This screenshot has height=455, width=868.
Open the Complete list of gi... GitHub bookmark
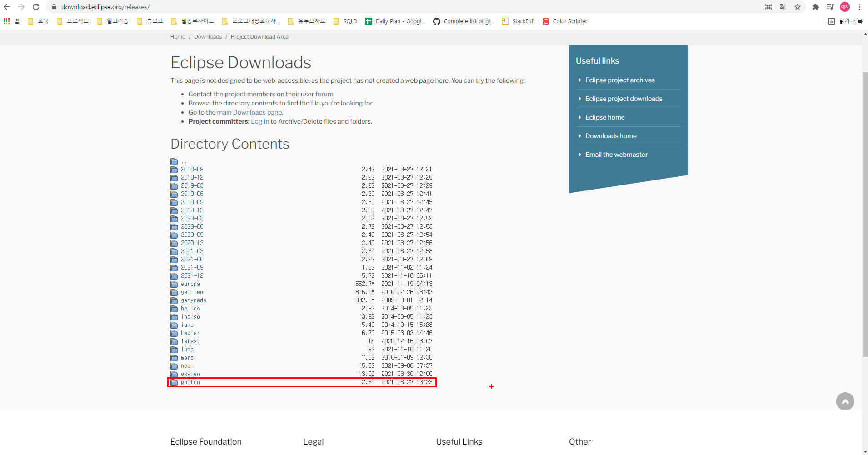[464, 21]
